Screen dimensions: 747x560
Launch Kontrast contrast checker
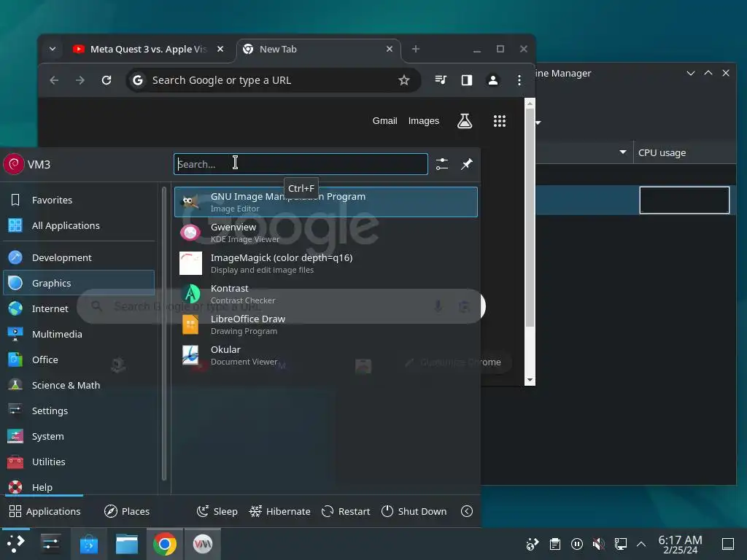click(326, 294)
